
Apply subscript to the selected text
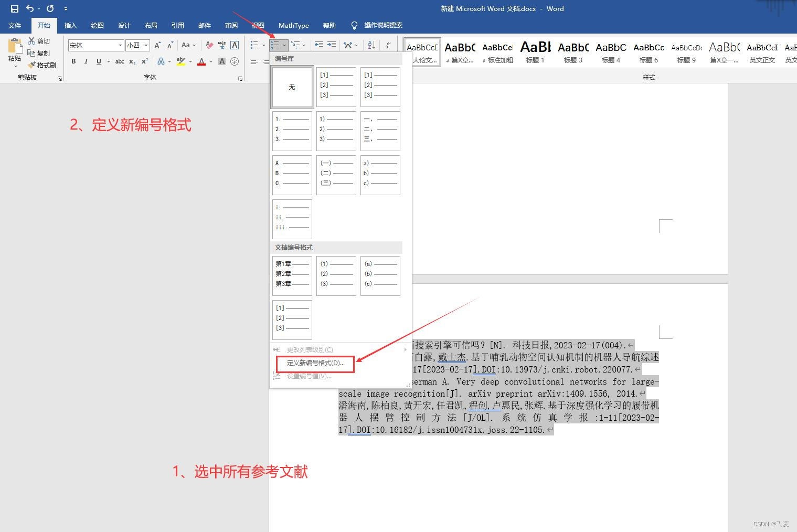(x=132, y=61)
